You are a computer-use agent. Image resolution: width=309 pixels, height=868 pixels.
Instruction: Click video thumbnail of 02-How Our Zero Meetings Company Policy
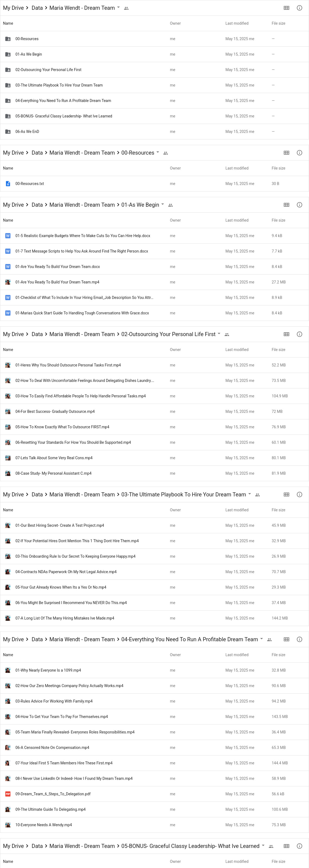8,686
